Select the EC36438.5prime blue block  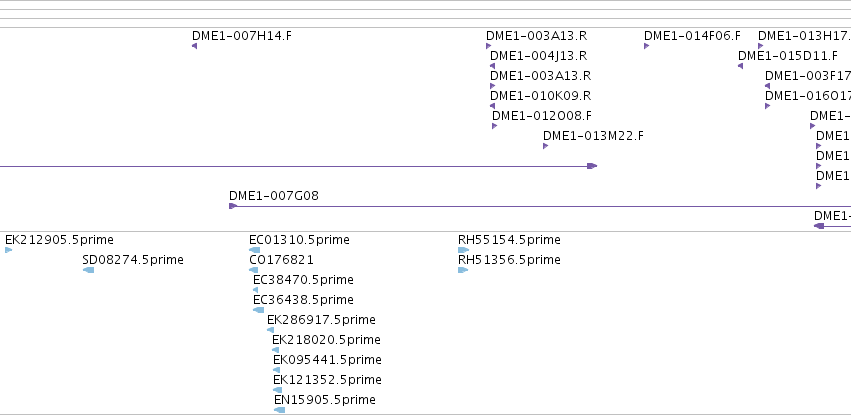pyautogui.click(x=258, y=310)
